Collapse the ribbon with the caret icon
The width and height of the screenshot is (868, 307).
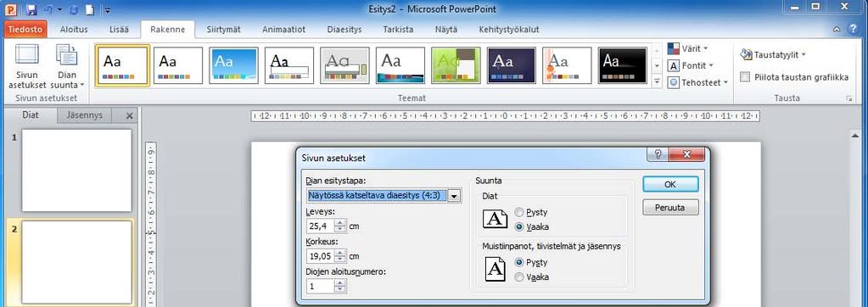(x=837, y=30)
